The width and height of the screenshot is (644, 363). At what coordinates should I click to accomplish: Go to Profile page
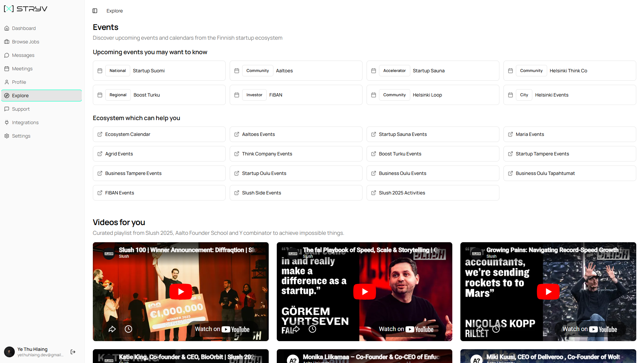click(41, 82)
